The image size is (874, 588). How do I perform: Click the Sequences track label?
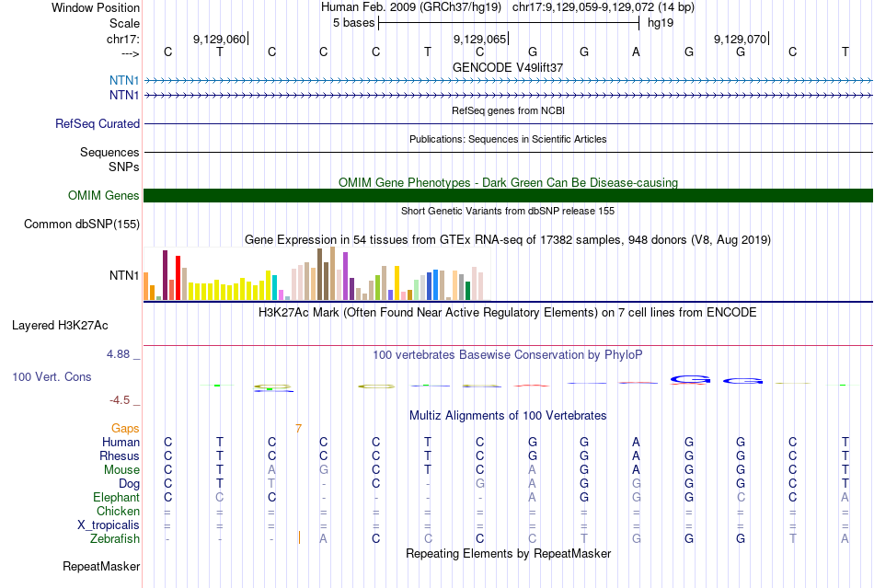click(x=109, y=152)
